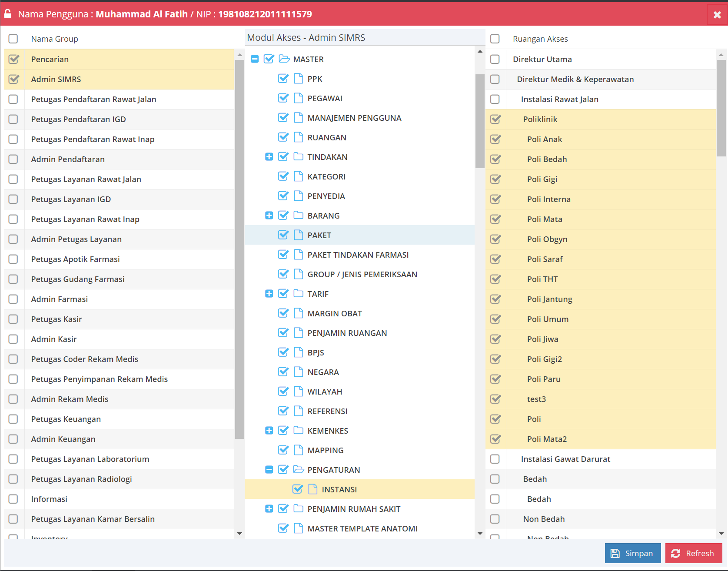Viewport: 728px width, 571px height.
Task: Expand the BARANG tree node
Action: 269,216
